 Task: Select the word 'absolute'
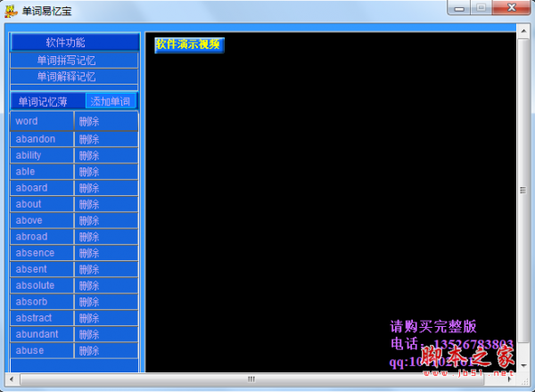(42, 285)
